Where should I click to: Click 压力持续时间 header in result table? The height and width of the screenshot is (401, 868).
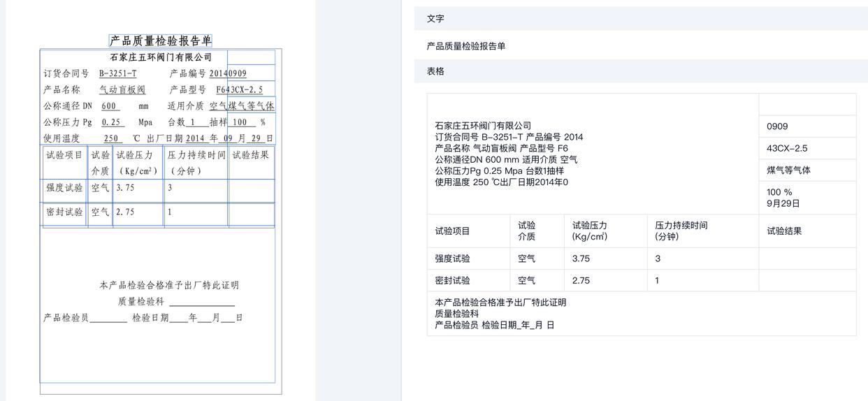tap(703, 231)
